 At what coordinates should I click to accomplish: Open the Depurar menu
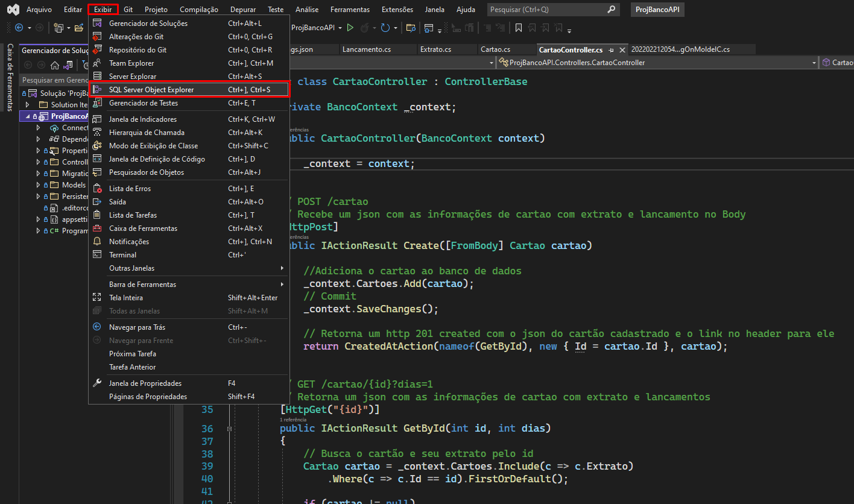click(x=243, y=10)
